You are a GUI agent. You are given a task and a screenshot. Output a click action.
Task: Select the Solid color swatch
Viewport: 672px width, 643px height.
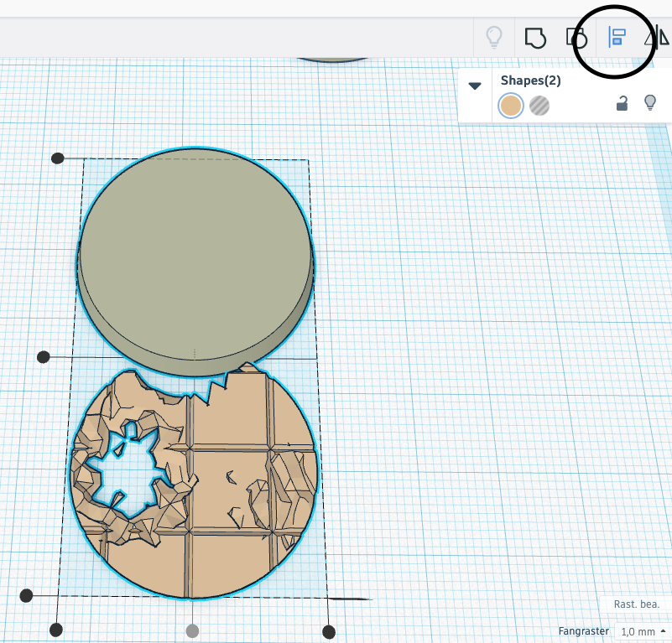pyautogui.click(x=510, y=106)
